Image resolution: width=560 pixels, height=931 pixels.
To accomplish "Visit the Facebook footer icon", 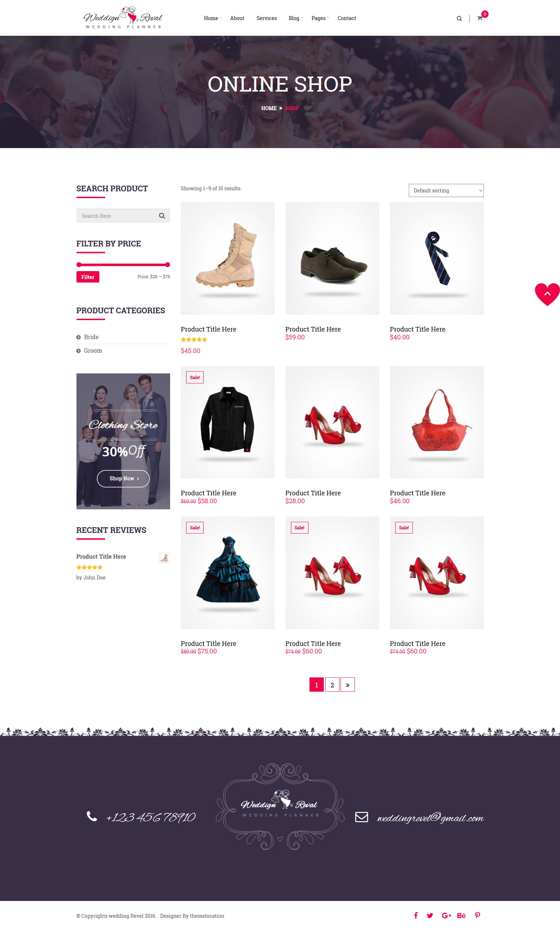I will click(416, 915).
